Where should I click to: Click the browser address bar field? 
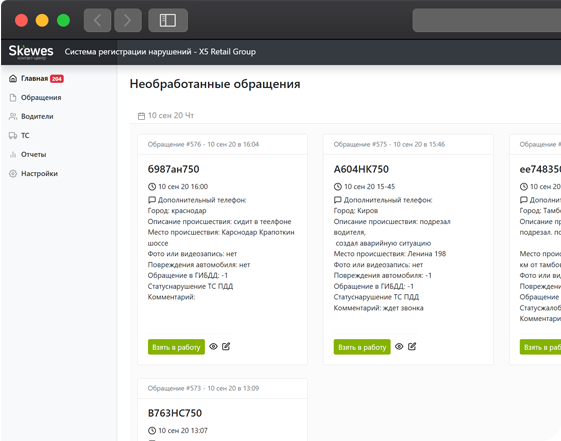[487, 20]
